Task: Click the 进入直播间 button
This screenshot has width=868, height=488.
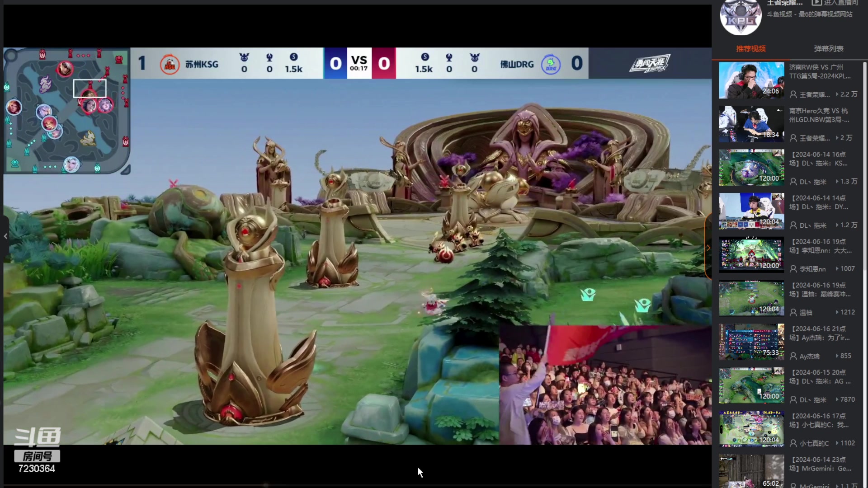Action: click(835, 3)
